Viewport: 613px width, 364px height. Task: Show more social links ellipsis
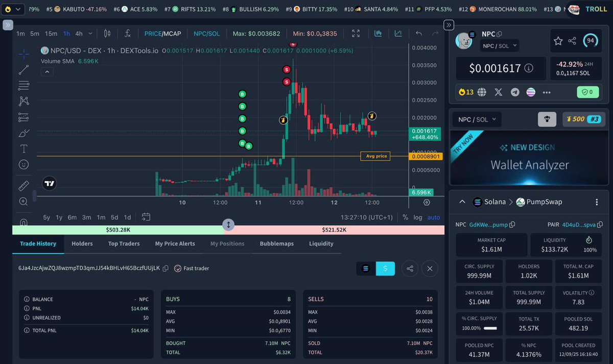[x=547, y=92]
